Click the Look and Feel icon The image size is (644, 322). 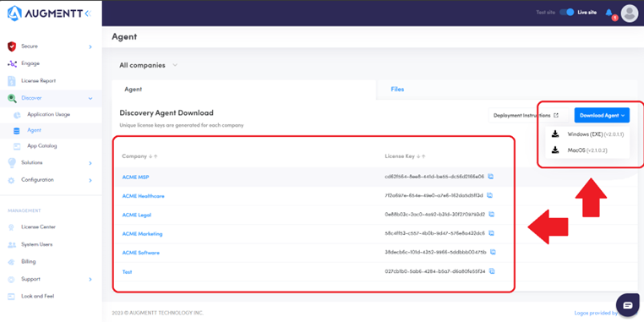pyautogui.click(x=12, y=296)
